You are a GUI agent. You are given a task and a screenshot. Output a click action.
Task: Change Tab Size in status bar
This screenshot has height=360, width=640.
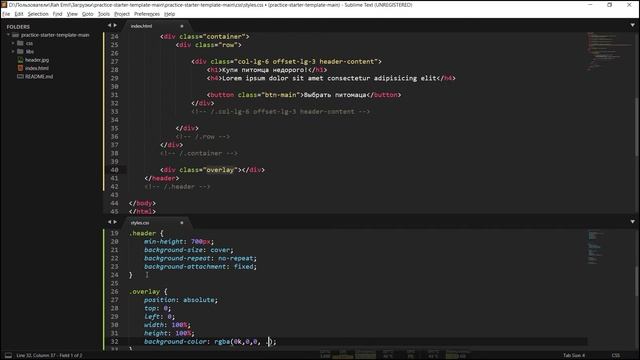[574, 356]
